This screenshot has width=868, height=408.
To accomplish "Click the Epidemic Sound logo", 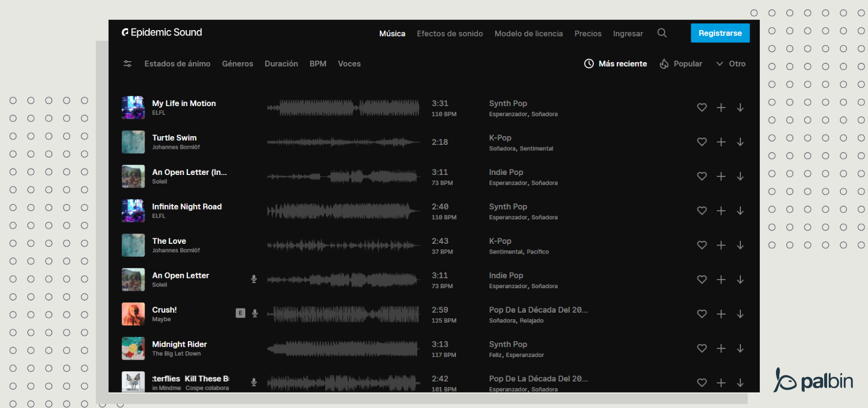I will (162, 32).
